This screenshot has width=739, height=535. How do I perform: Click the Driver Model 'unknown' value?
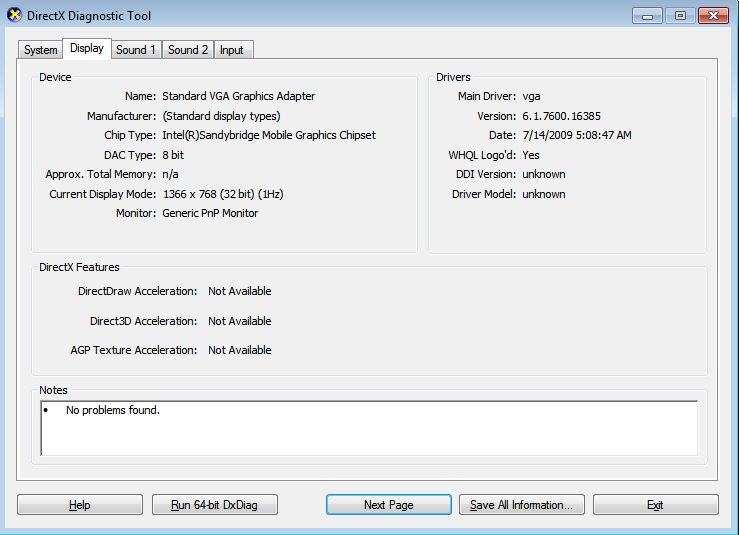click(544, 194)
